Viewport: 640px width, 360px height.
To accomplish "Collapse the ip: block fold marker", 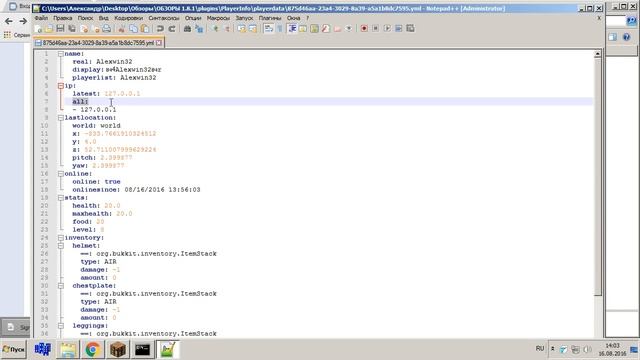I will [60, 86].
